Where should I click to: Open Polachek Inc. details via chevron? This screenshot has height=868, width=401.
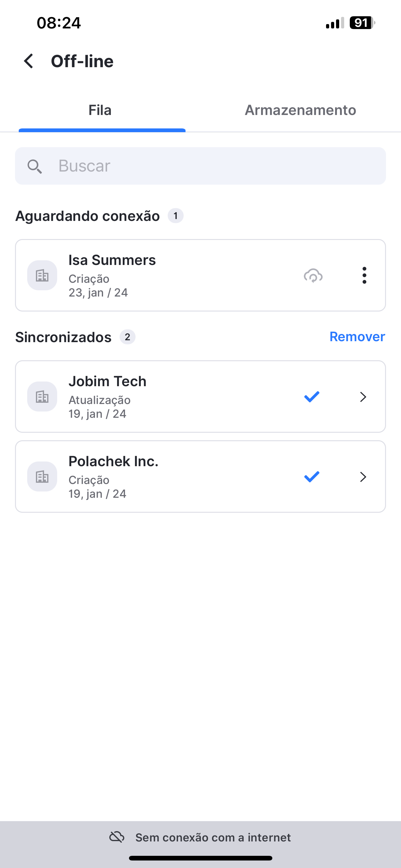[363, 476]
